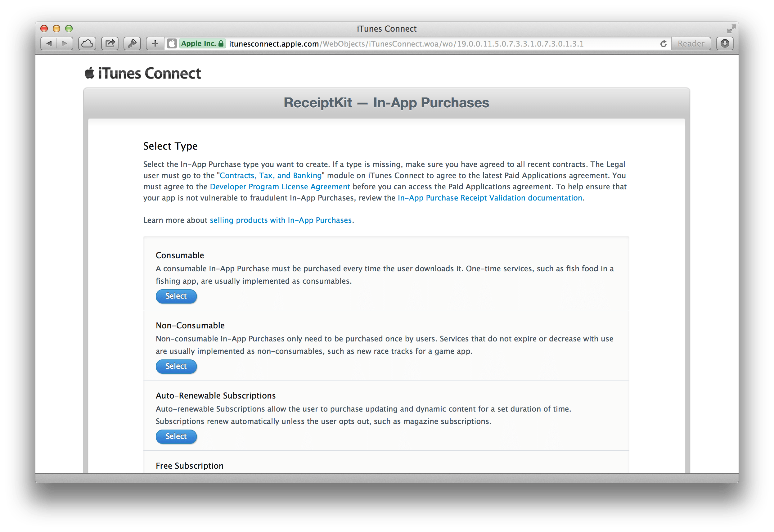Click the iTunes Connect page header text
Viewport: 774px width, 532px height.
coord(149,73)
